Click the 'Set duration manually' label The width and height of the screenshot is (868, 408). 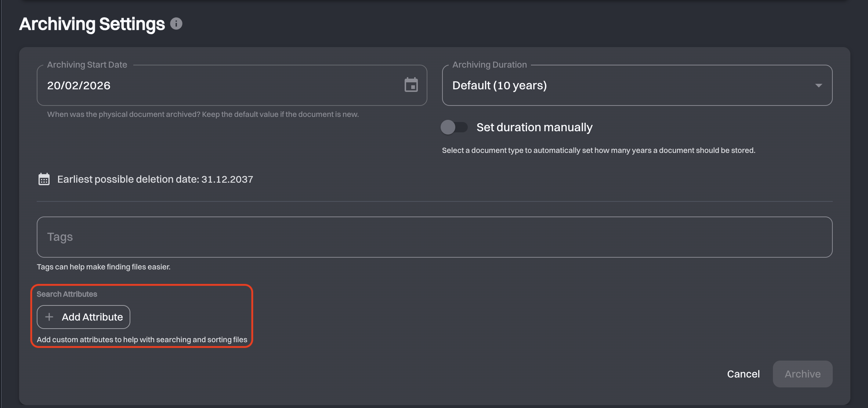(534, 127)
